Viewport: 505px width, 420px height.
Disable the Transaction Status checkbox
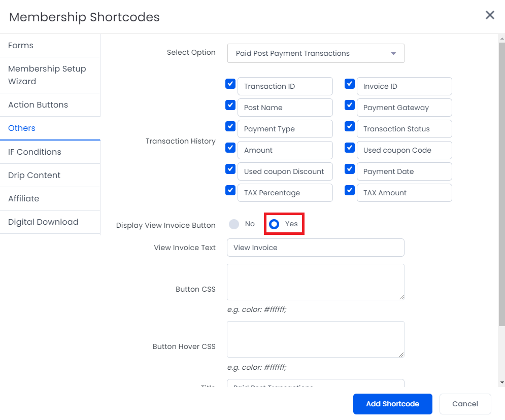pos(350,126)
